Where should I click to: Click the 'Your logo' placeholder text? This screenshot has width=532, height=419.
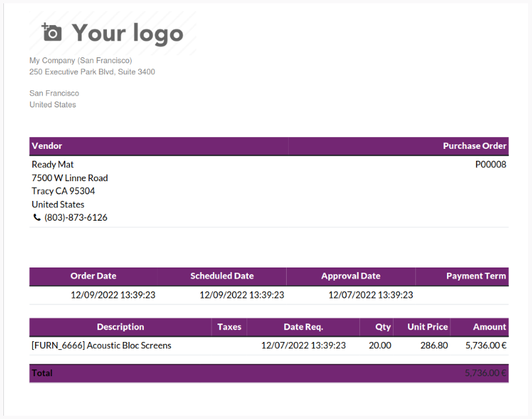pos(127,32)
